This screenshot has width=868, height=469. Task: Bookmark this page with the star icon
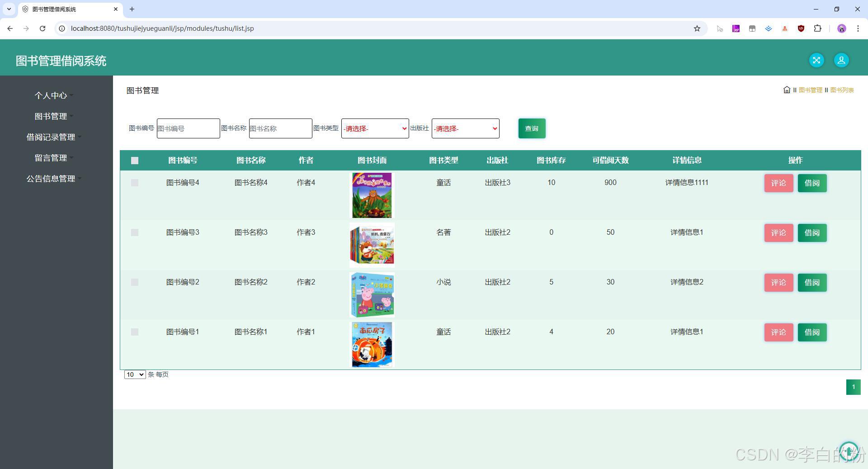click(x=697, y=28)
